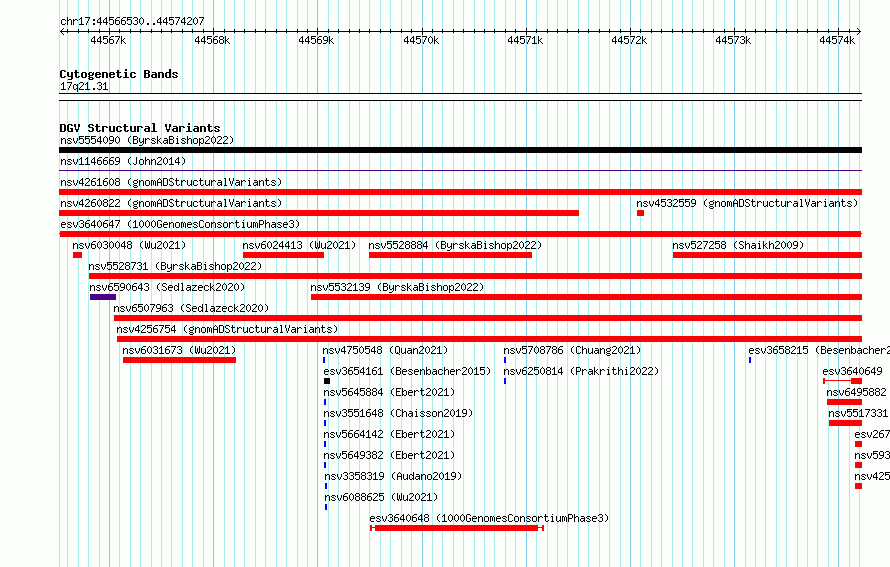Open esv3640648 (1000GenomesConsortiumPhase3) label

(x=489, y=518)
